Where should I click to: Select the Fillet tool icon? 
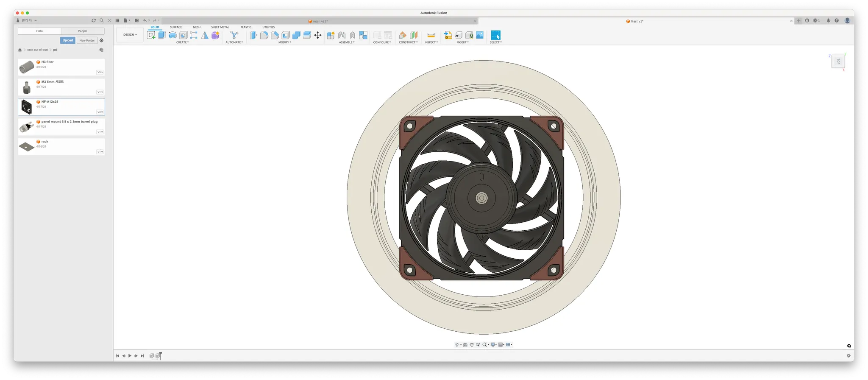coord(264,35)
